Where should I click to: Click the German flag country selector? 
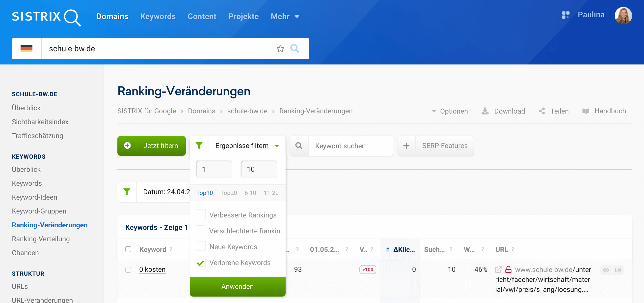point(27,49)
